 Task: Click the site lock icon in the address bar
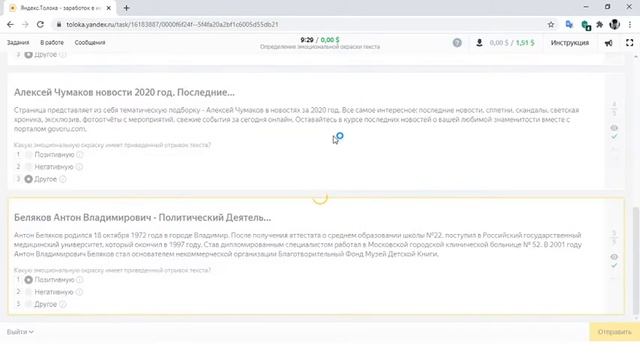click(x=59, y=24)
